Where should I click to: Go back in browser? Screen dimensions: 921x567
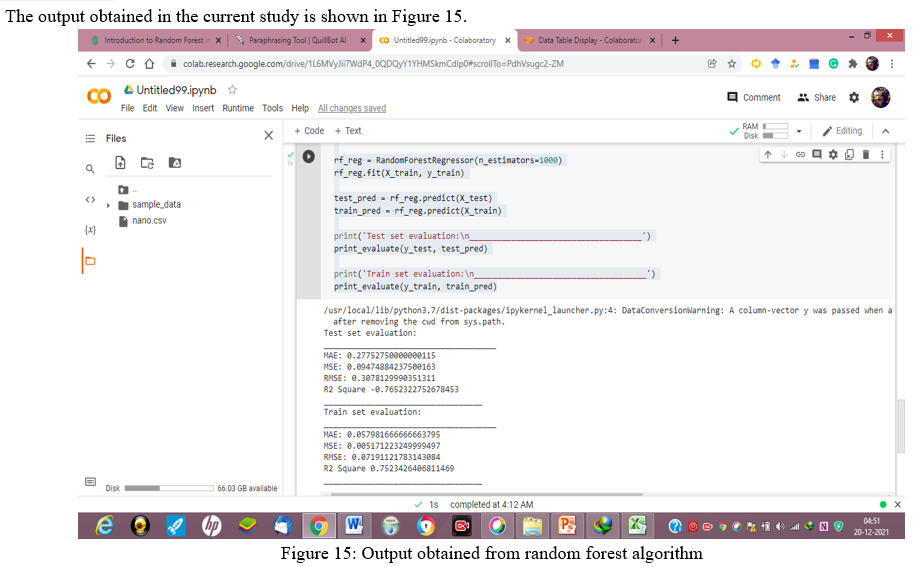point(91,63)
